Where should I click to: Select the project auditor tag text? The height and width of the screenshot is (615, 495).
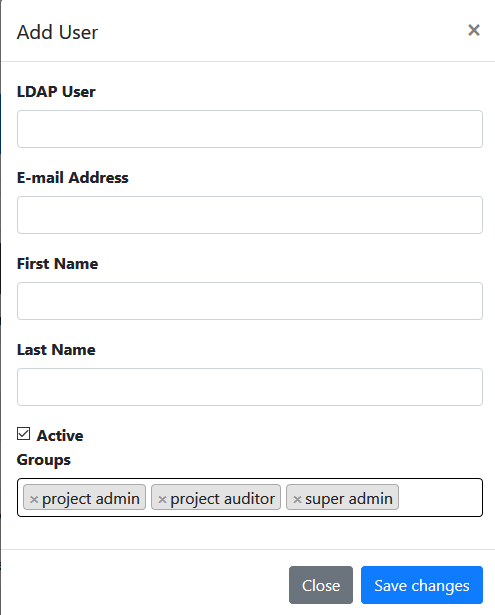point(222,499)
